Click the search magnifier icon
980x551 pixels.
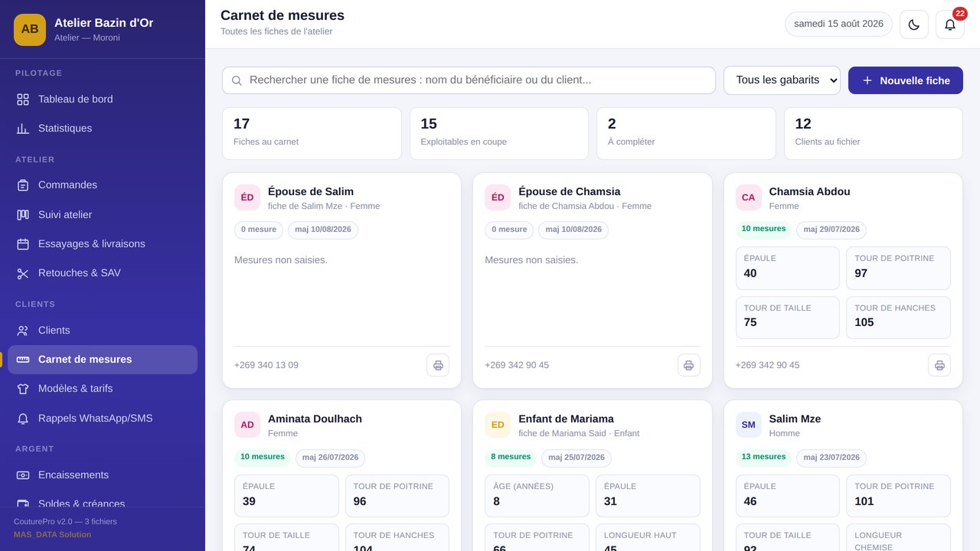click(237, 80)
